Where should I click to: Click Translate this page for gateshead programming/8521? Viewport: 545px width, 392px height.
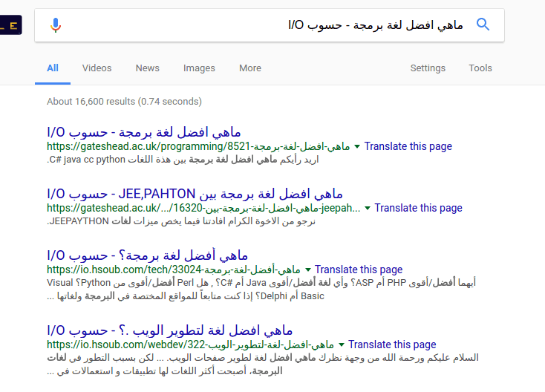point(408,146)
